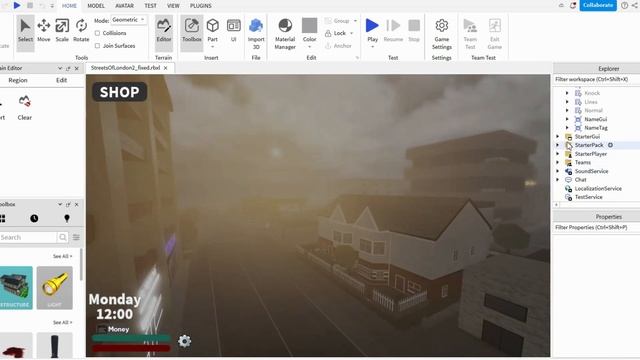Open the Mode Geometric dropdown
The width and height of the screenshot is (640, 360).
click(129, 20)
